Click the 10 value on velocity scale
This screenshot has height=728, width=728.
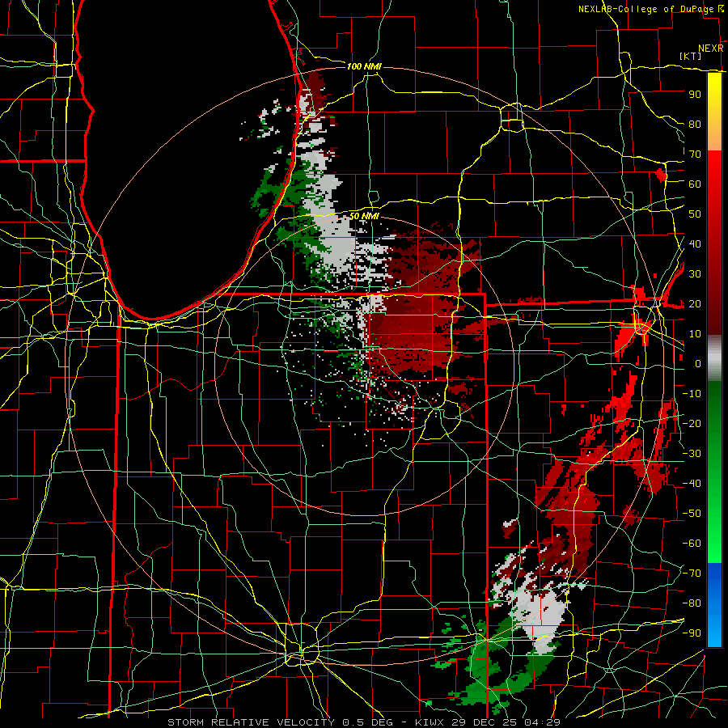(x=695, y=334)
